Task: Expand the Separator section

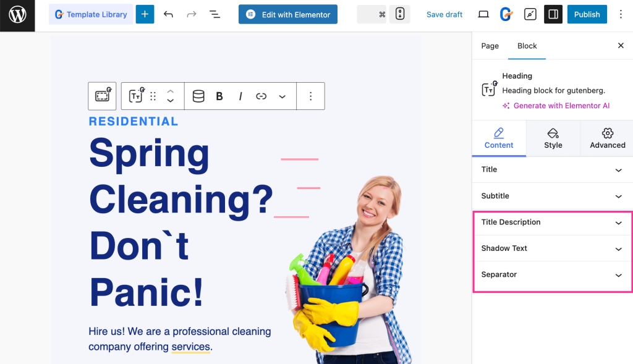Action: click(x=552, y=275)
